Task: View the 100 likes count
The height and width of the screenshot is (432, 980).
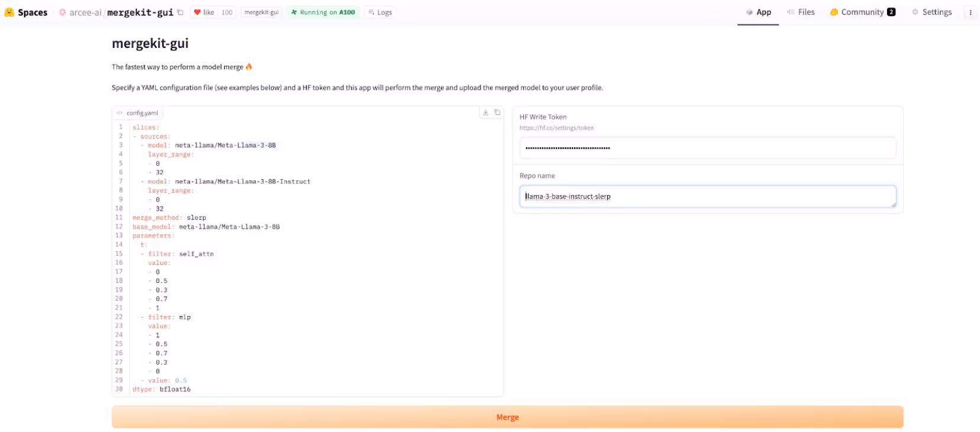Action: [227, 12]
